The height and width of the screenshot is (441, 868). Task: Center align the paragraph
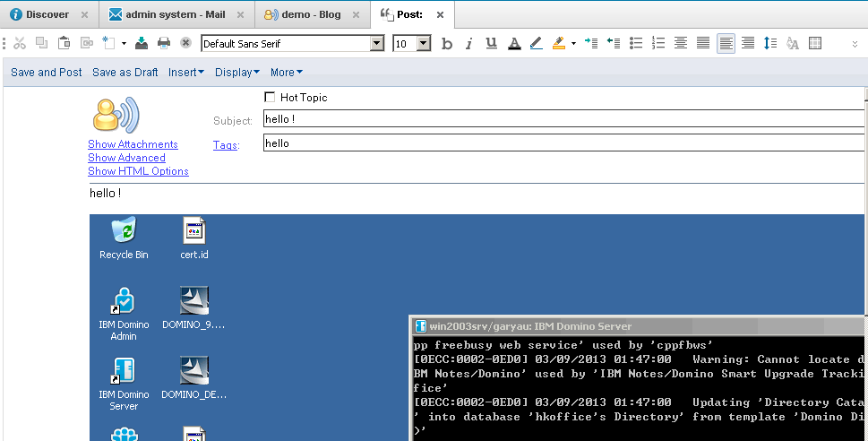[681, 43]
